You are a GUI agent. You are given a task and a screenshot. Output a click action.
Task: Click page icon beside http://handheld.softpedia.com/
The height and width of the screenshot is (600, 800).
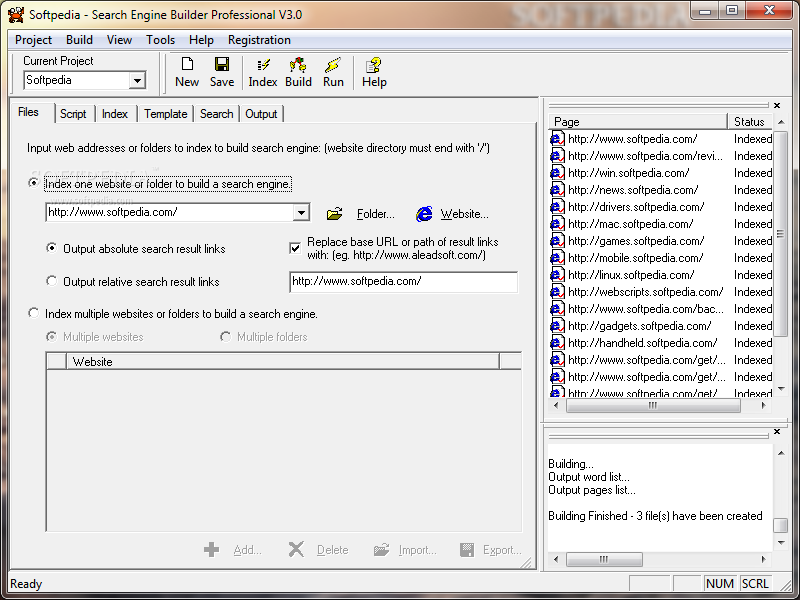557,343
